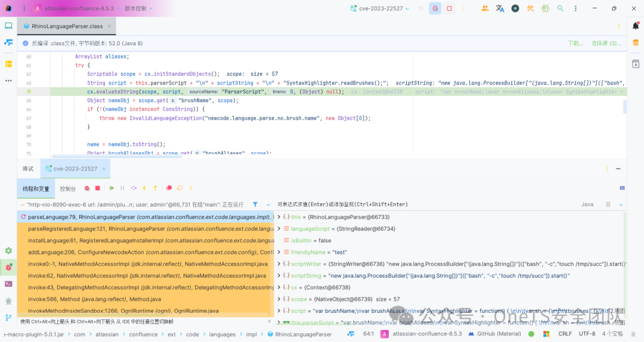This screenshot has height=342, width=644.
Task: Open Search Everywhere magnifier
Action: pyautogui.click(x=560, y=8)
